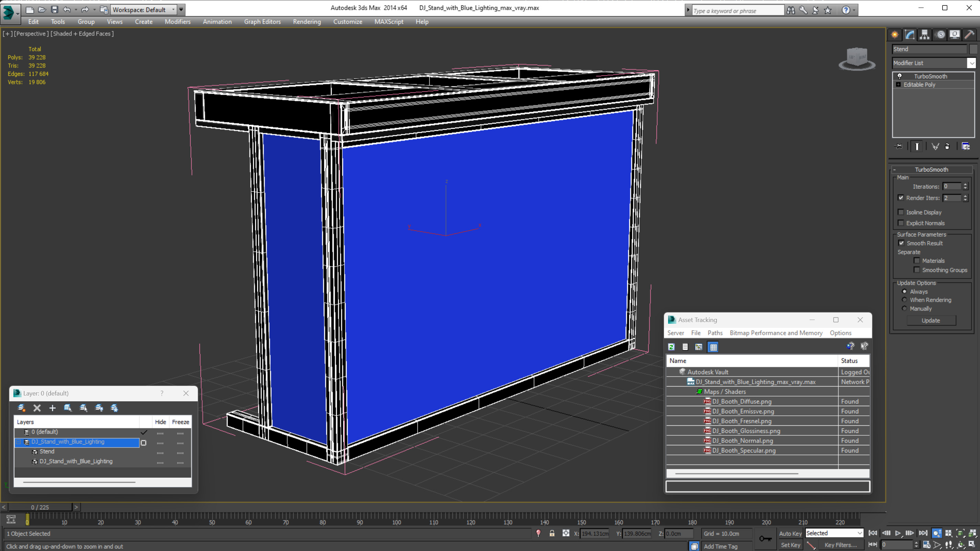980x551 pixels.
Task: Open the Workspace Default dropdown
Action: point(173,10)
